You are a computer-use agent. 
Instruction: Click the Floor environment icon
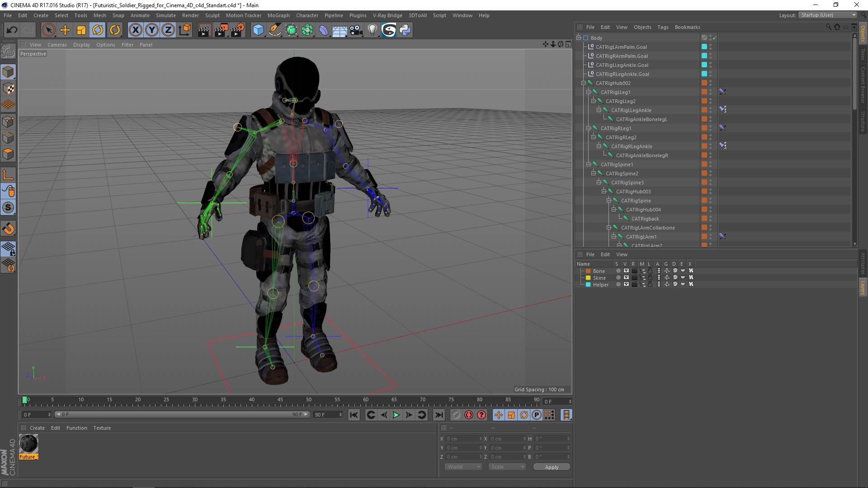click(x=340, y=30)
